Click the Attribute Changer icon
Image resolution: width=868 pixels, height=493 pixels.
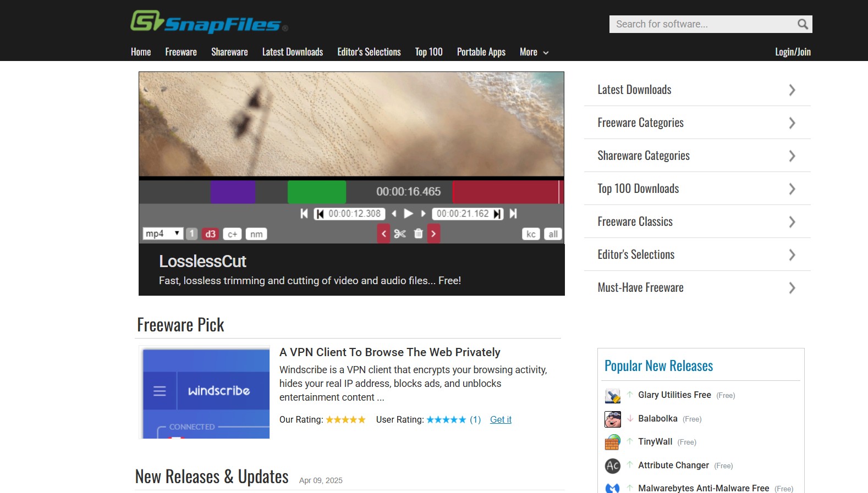[612, 466]
